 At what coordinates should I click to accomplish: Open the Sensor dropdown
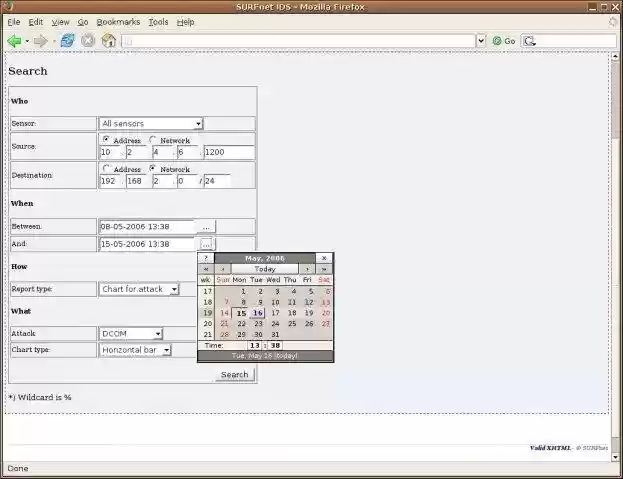click(151, 124)
